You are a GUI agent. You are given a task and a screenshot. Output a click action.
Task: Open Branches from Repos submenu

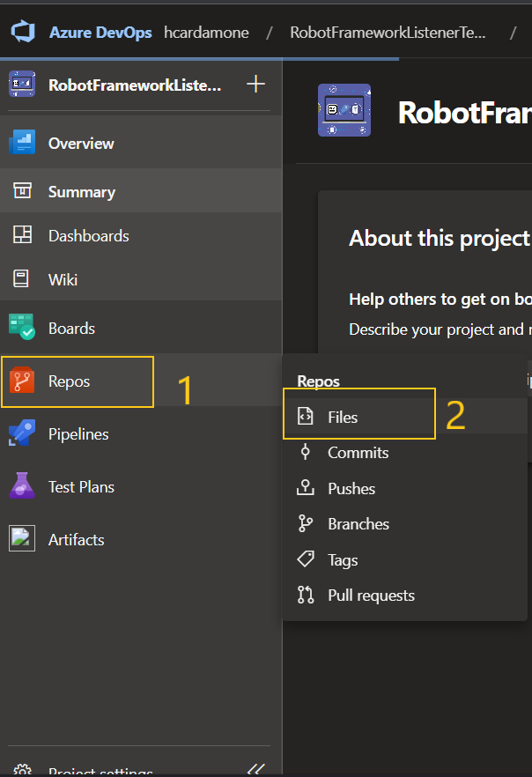[358, 524]
